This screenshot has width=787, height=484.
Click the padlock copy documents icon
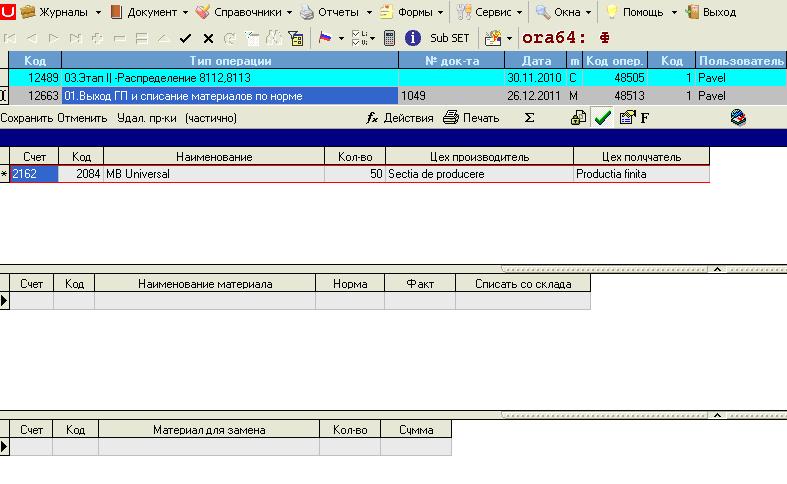(578, 117)
